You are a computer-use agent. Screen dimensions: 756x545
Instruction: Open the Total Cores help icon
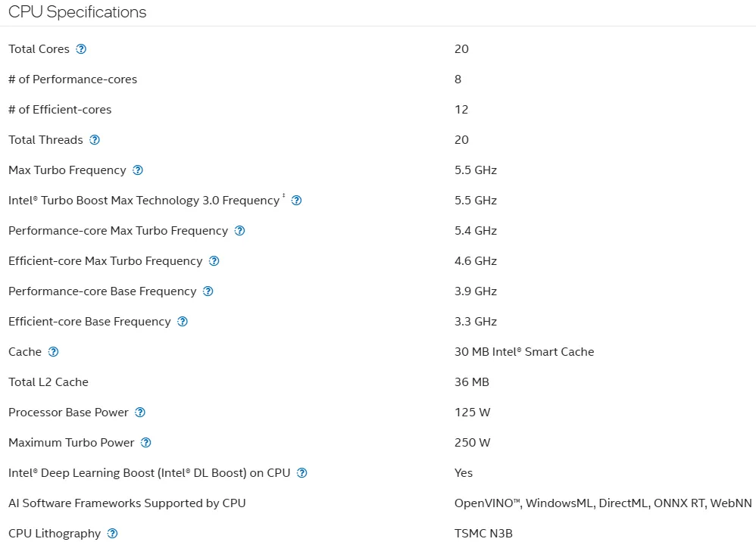click(x=81, y=49)
